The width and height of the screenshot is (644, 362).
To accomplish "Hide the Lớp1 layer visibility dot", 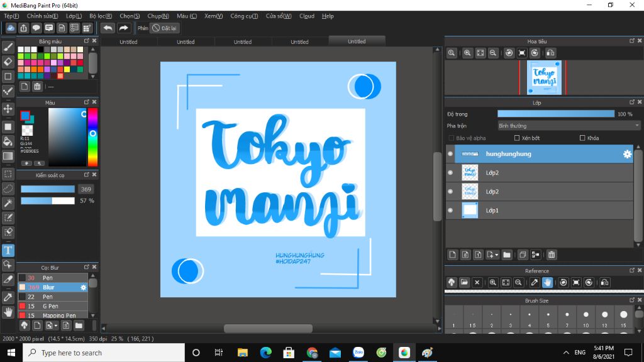I will (450, 211).
